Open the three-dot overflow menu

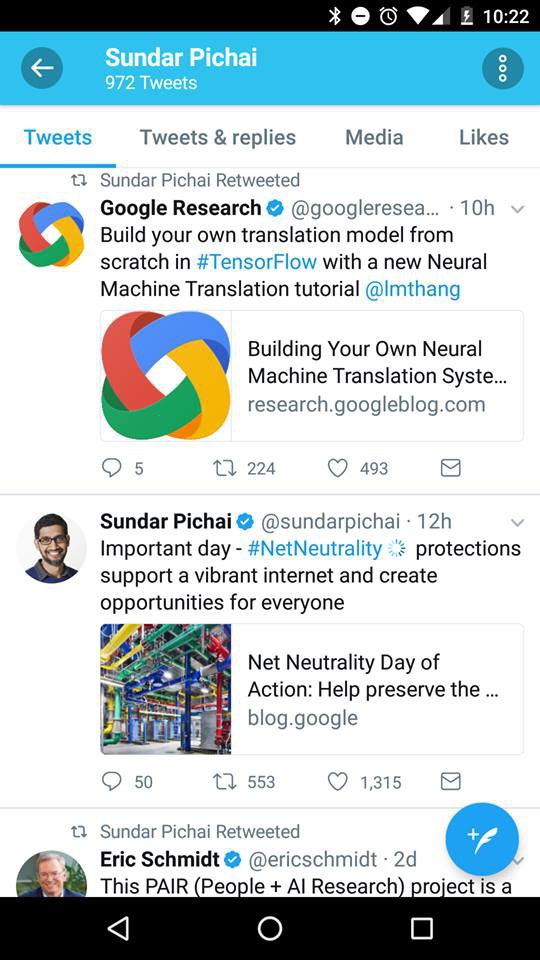coord(503,68)
